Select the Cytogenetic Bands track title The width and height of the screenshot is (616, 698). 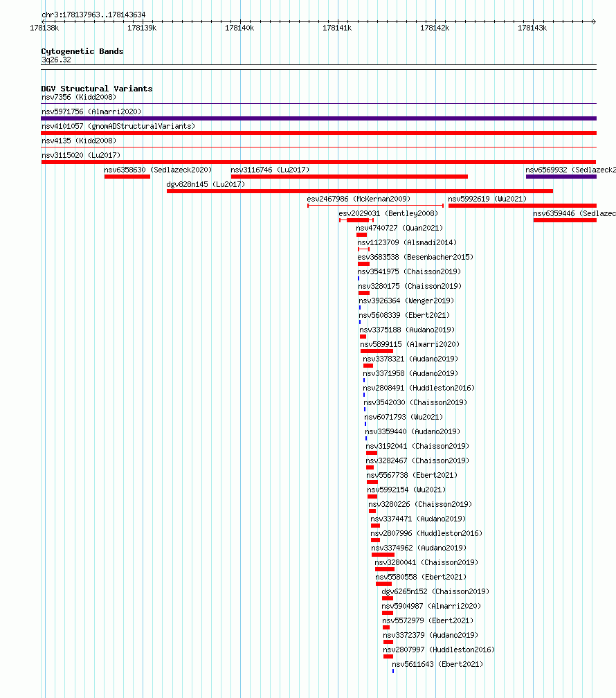tap(82, 51)
